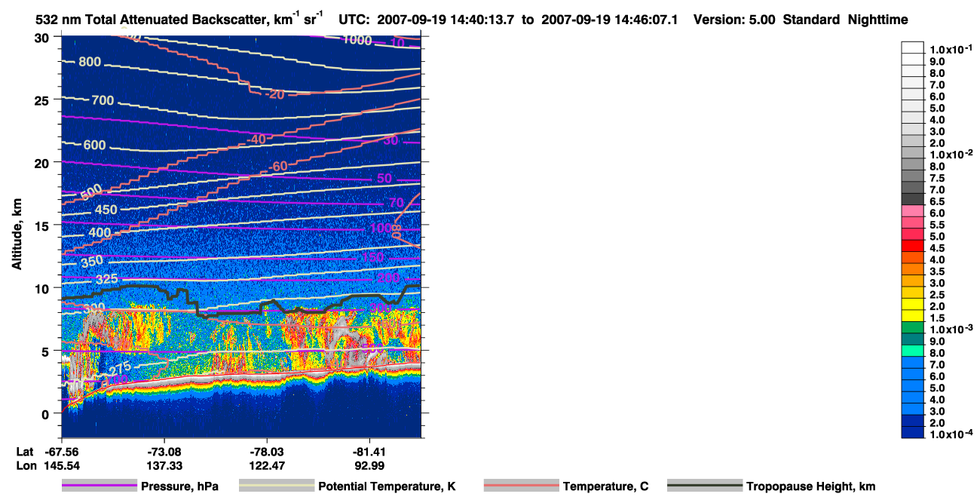Screen dimensions: 980x503
Task: Click the '800' potential temperature contour label
Action: [x=90, y=62]
